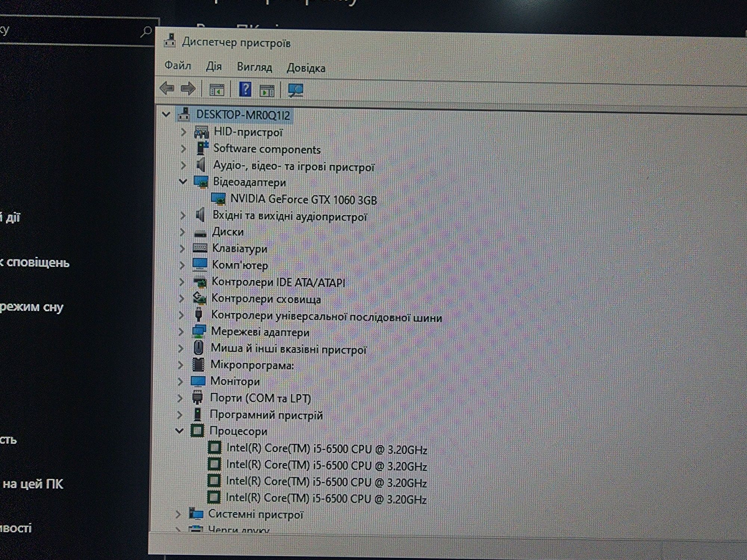Collapse the Відеоадаптери node

coord(183,182)
